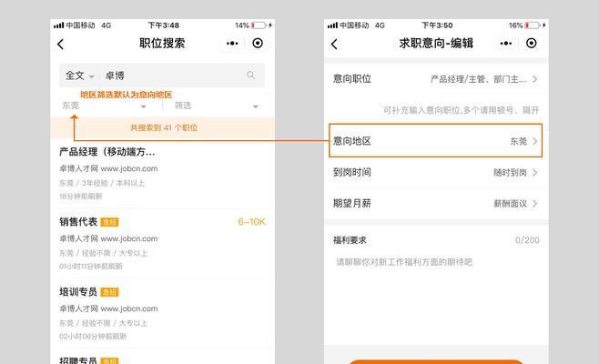Image resolution: width=599 pixels, height=364 pixels.
Task: Go back from the 职位搜索 screen
Action: [60, 44]
